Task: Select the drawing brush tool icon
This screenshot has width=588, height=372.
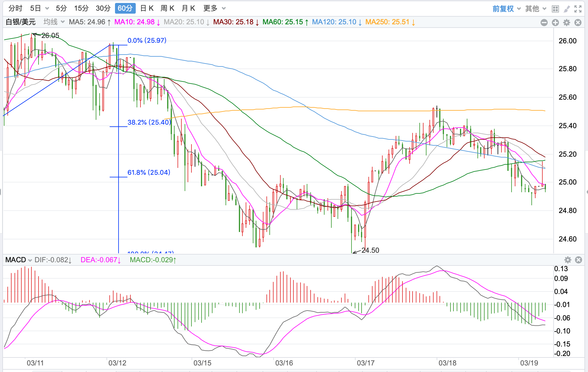Action: [x=567, y=9]
